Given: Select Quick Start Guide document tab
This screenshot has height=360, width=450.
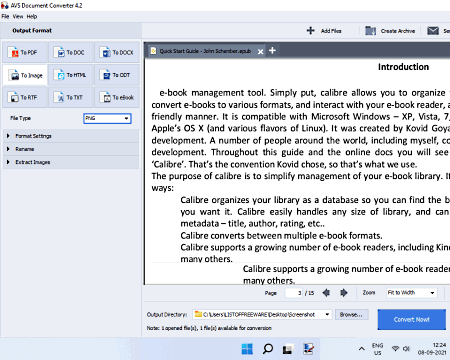Looking at the screenshot, I should pos(205,51).
